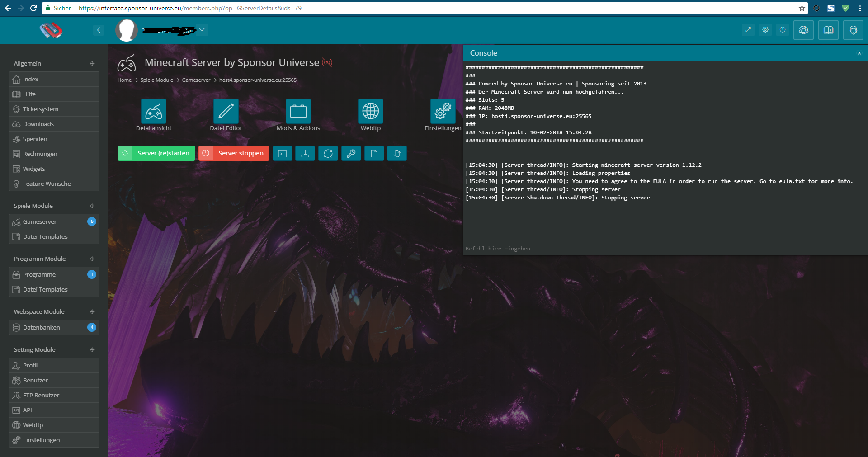Collapse sidebar with the left chevron button
The image size is (868, 457).
tap(99, 30)
